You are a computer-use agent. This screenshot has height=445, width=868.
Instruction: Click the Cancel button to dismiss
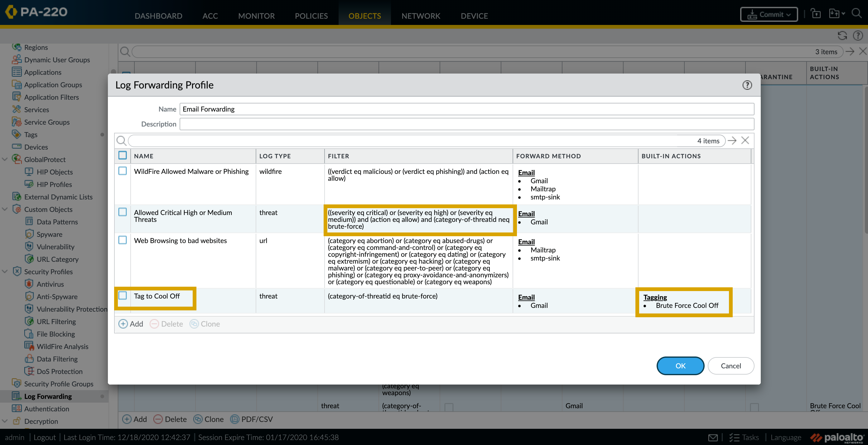point(731,366)
